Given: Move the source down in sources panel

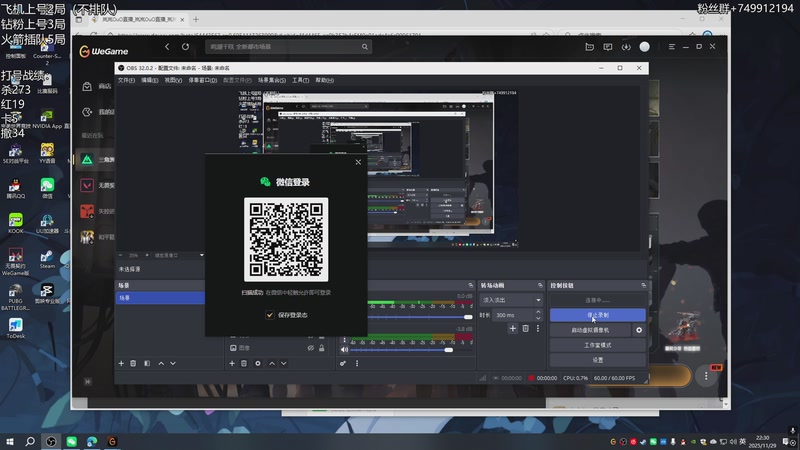Looking at the screenshot, I should pyautogui.click(x=284, y=363).
